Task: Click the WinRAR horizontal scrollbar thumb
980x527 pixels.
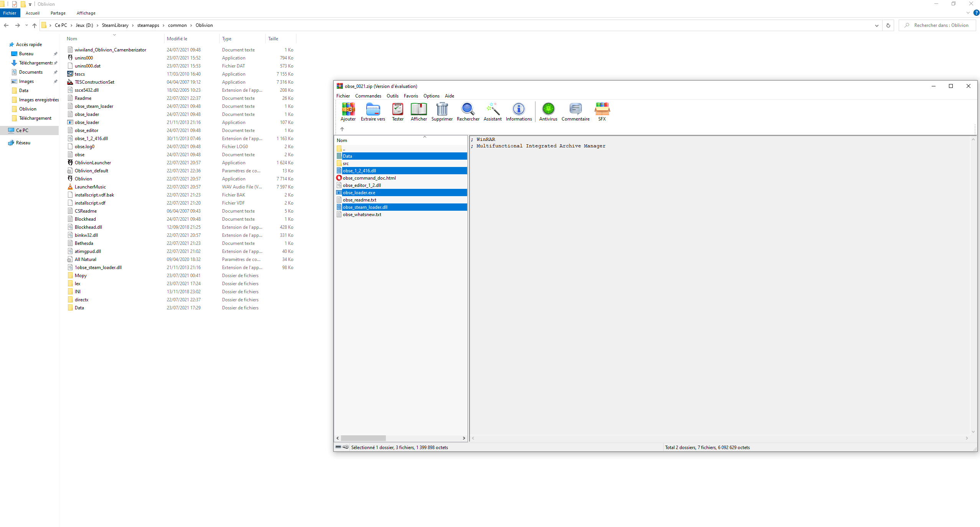Action: point(363,438)
